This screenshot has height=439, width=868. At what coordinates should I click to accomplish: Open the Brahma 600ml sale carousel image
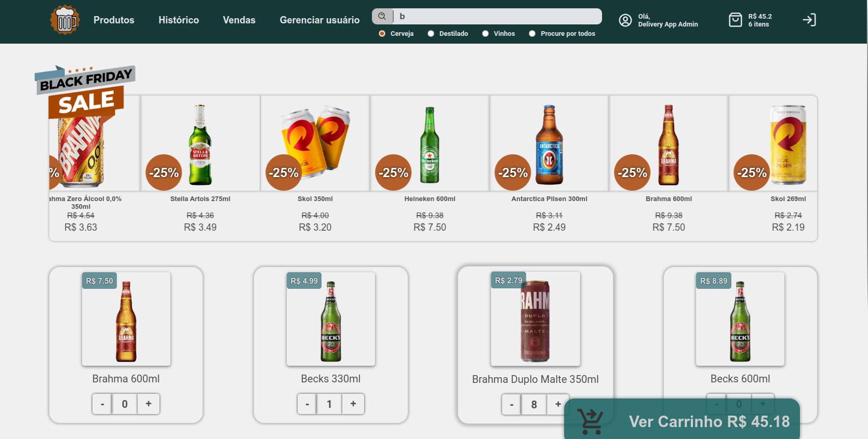click(x=669, y=144)
